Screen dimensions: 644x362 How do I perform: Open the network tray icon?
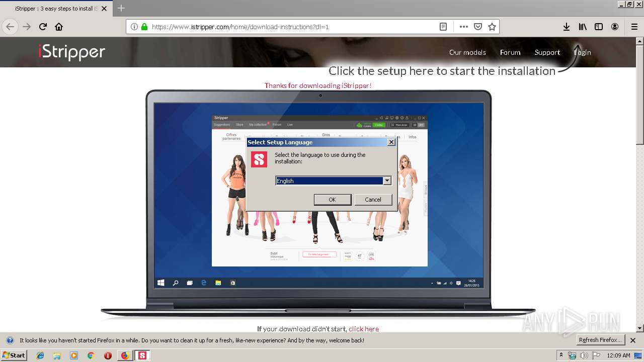point(572,355)
